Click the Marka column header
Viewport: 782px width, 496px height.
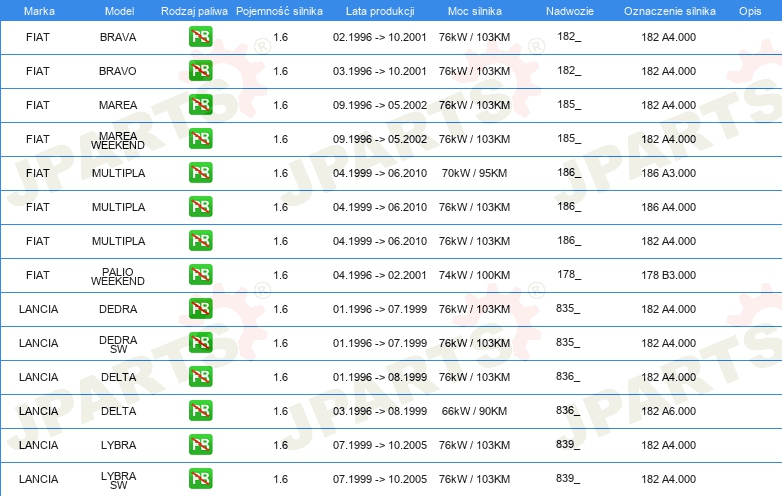[39, 11]
